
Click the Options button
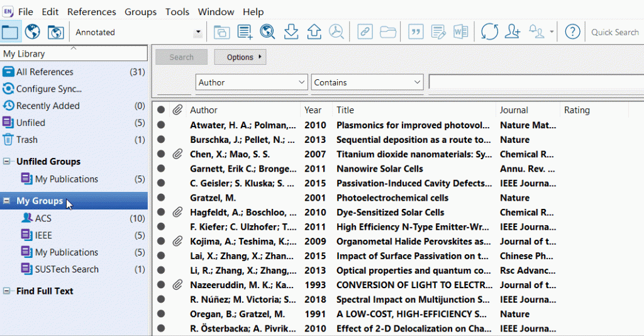(240, 57)
